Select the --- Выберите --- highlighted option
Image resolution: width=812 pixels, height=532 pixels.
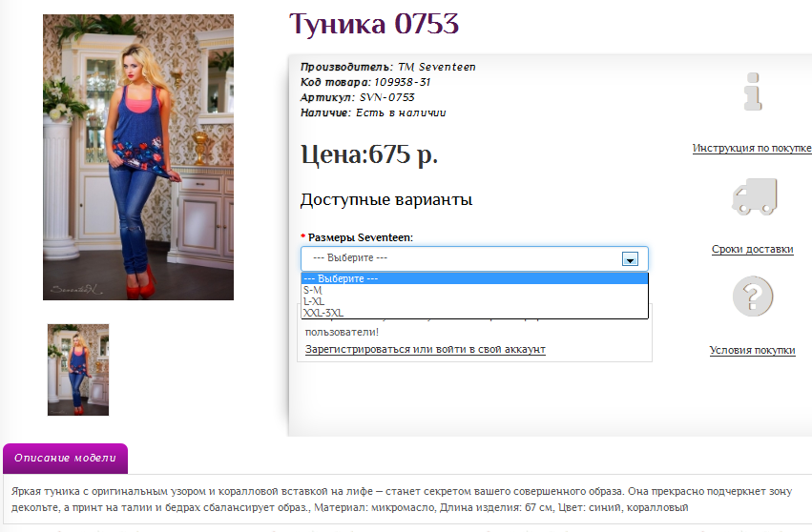coord(474,278)
